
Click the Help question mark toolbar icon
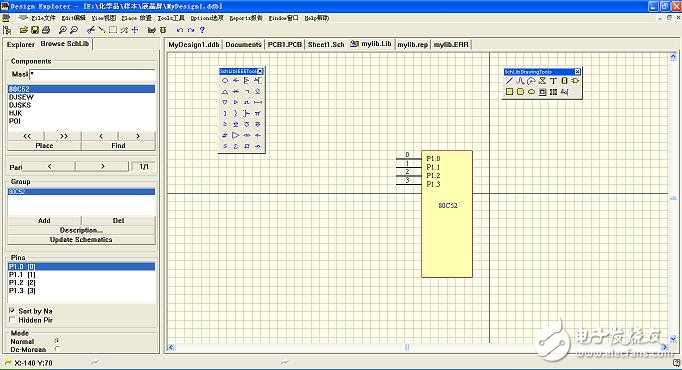click(x=202, y=30)
